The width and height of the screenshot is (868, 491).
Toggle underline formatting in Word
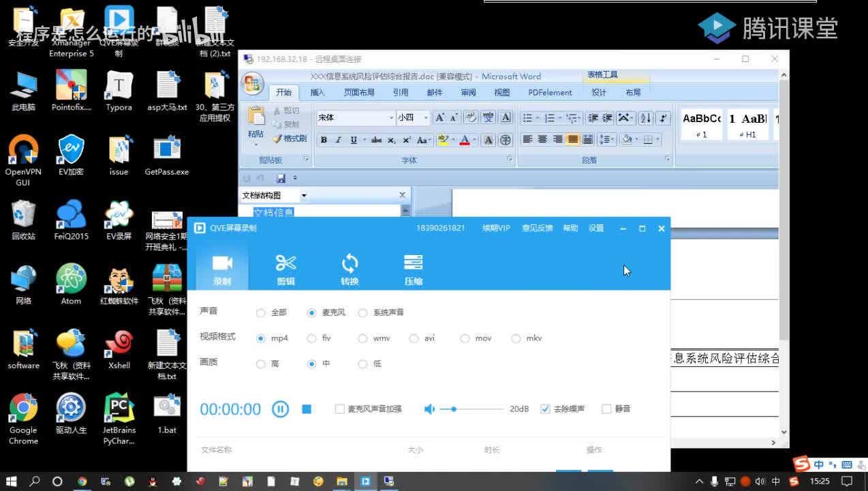click(x=354, y=140)
